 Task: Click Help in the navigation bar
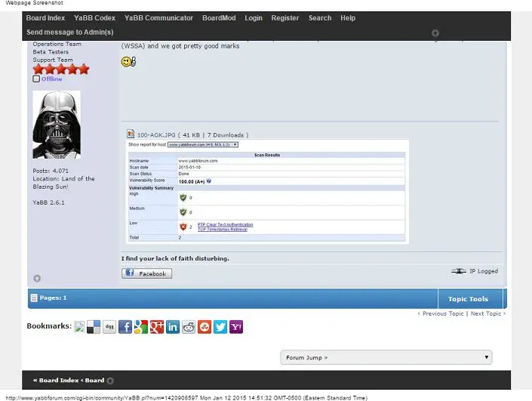[348, 18]
